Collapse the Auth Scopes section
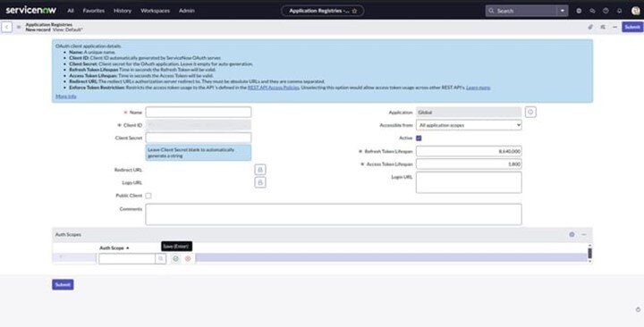 point(584,235)
